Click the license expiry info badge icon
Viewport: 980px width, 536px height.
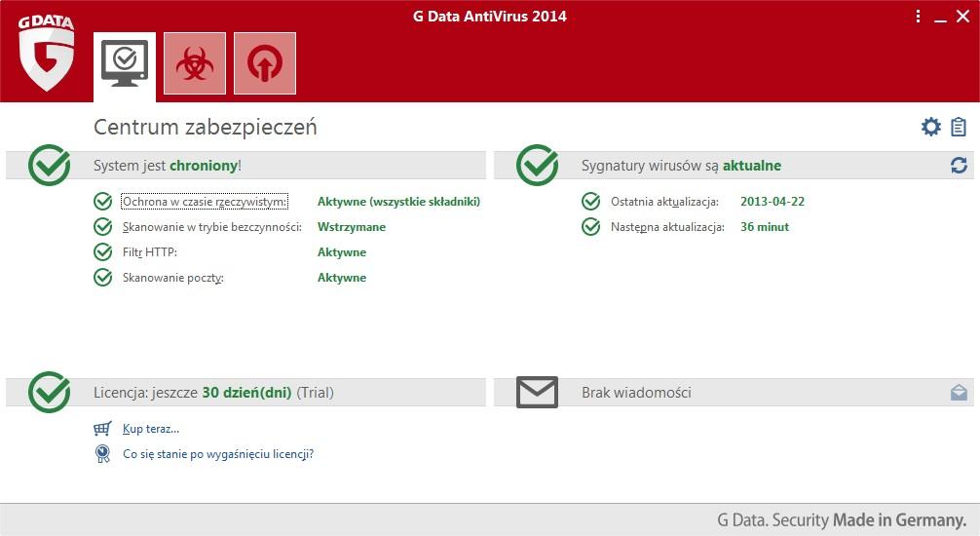102,453
